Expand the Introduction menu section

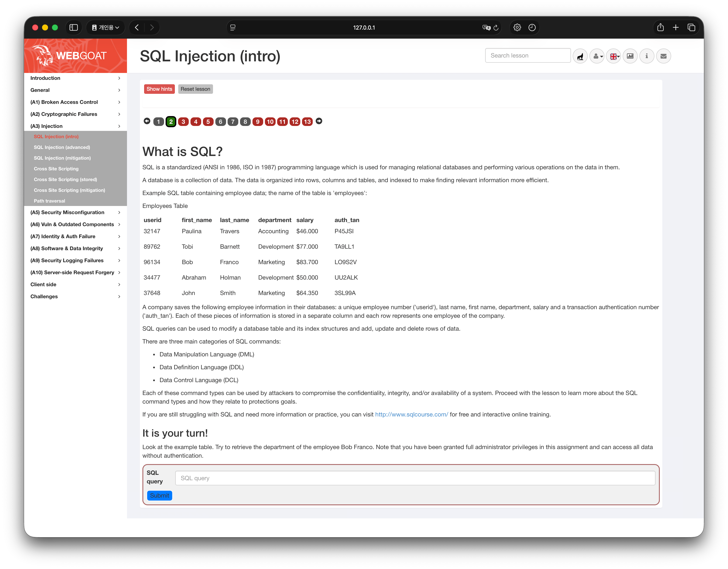click(x=75, y=78)
